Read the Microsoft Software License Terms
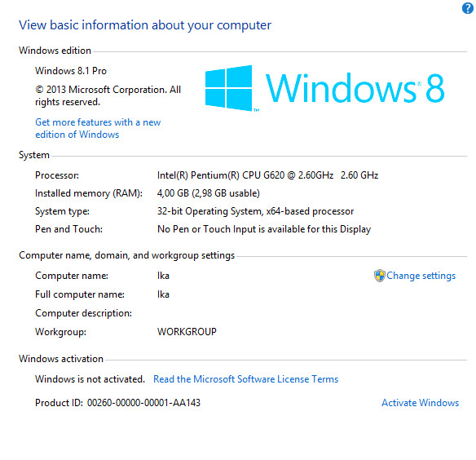The width and height of the screenshot is (476, 460). pyautogui.click(x=245, y=379)
